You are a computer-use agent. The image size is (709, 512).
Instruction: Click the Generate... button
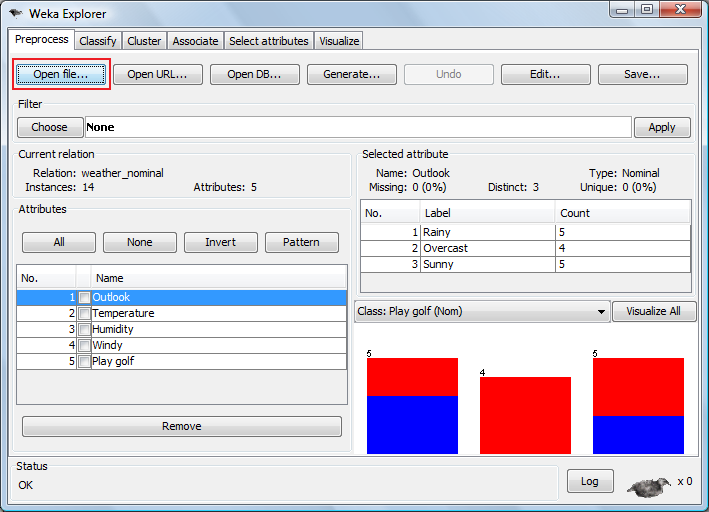coord(352,74)
